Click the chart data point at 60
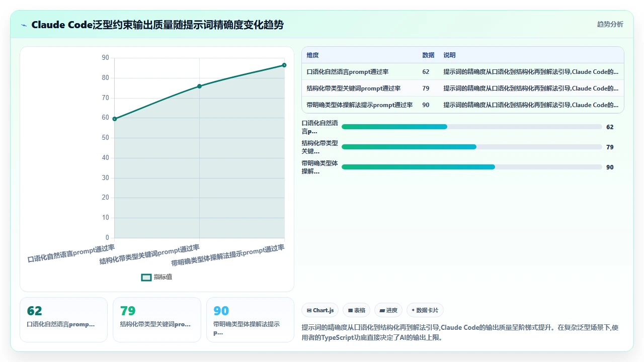644x362 pixels. click(x=115, y=119)
